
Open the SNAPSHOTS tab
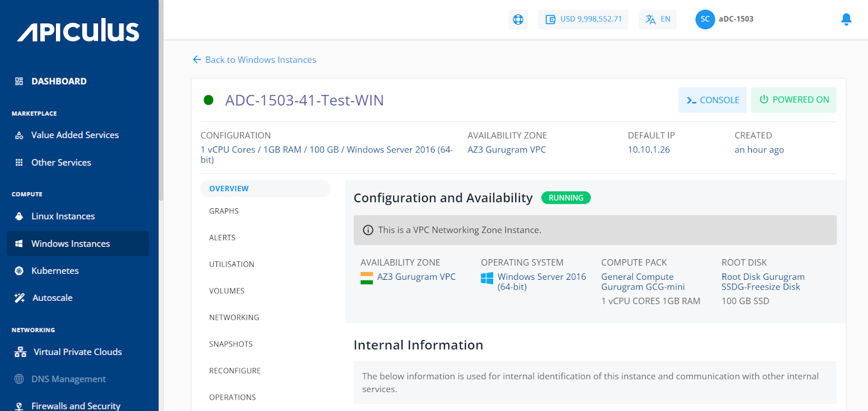[231, 344]
